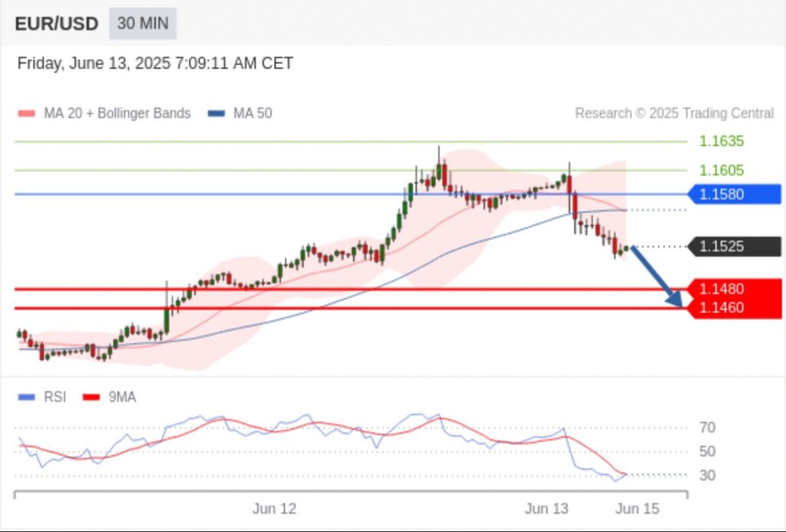Click the blue 1.1580 pivot price tag

(735, 194)
